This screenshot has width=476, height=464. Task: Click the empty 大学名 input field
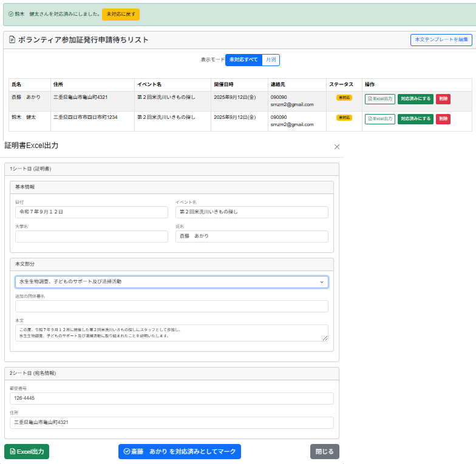92,237
